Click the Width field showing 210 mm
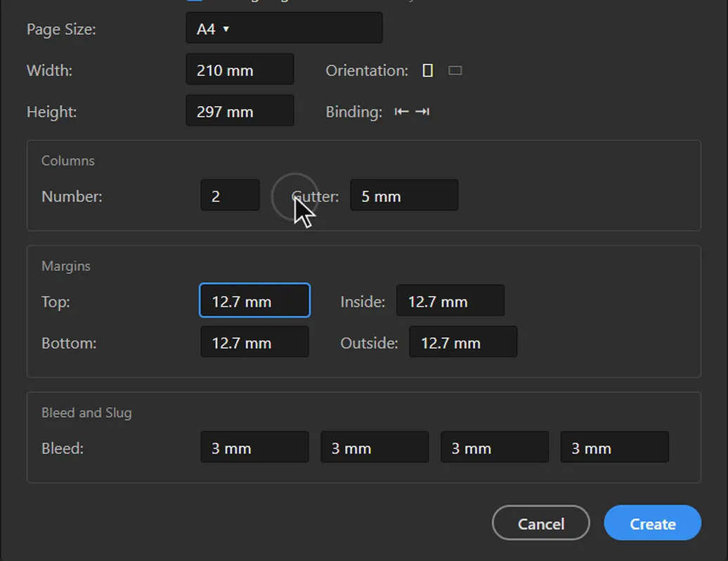Image resolution: width=728 pixels, height=561 pixels. pyautogui.click(x=240, y=70)
